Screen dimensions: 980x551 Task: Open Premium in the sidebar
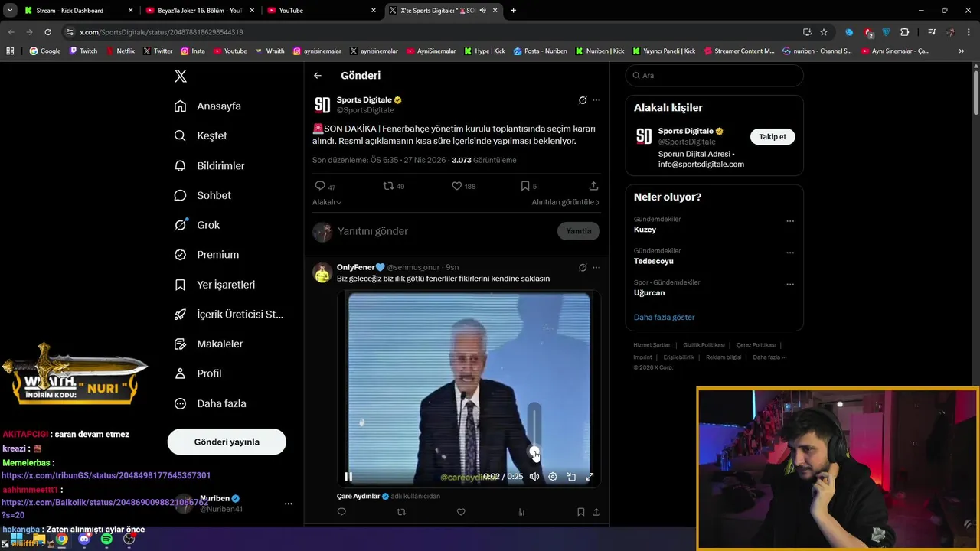click(207, 255)
